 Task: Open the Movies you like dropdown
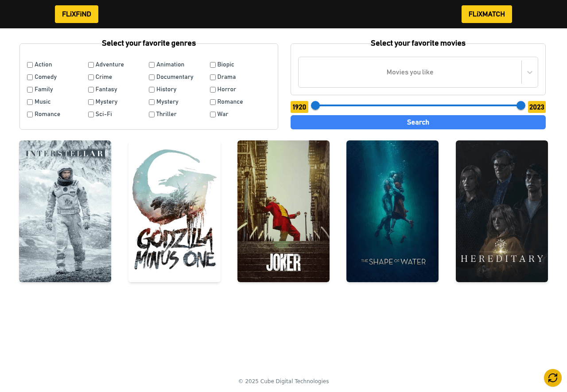(410, 72)
